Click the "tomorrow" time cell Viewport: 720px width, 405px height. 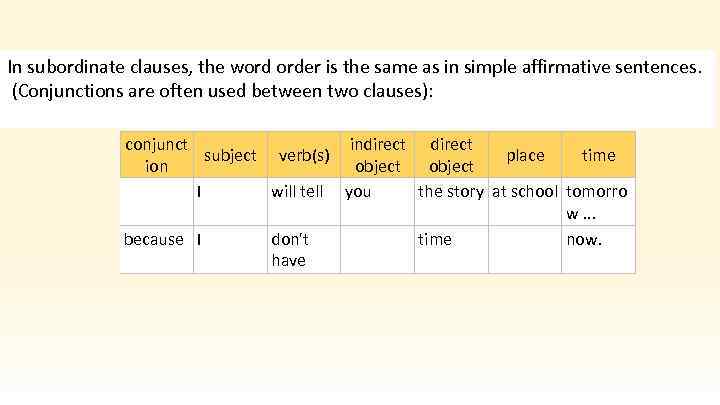click(597, 201)
